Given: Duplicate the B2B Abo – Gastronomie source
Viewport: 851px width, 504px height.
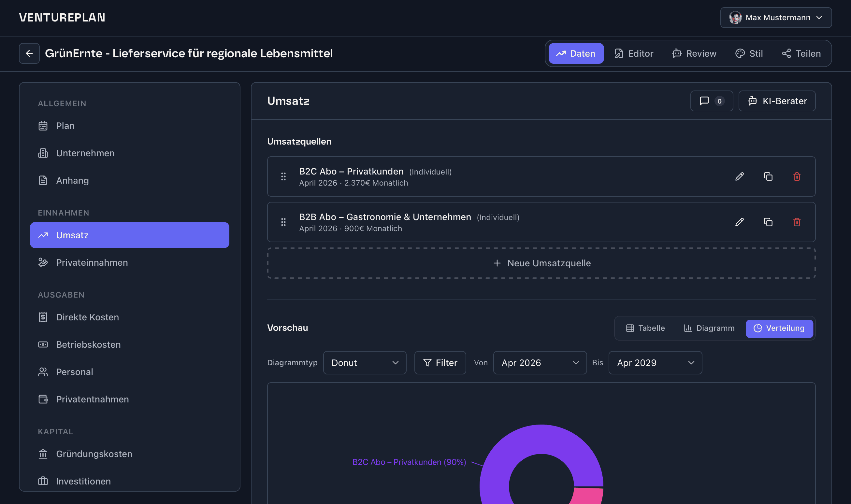Looking at the screenshot, I should 768,222.
